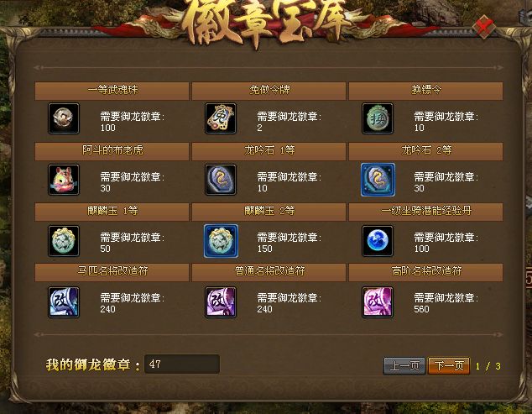Choose the highlighted 麒麟玉 2等 jade icon
The image size is (532, 414).
point(221,241)
